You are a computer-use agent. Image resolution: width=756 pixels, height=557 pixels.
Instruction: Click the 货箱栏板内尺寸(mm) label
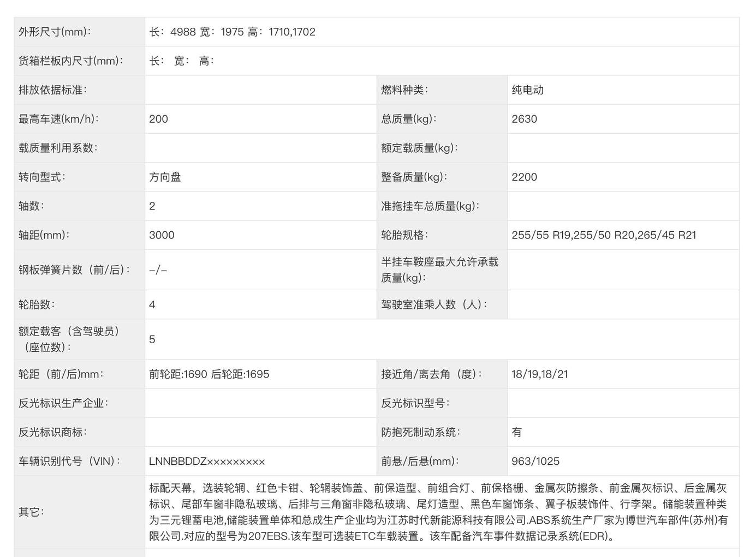tap(71, 61)
